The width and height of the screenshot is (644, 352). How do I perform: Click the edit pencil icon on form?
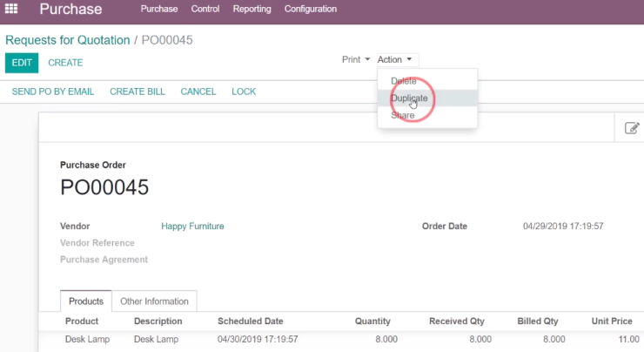632,128
